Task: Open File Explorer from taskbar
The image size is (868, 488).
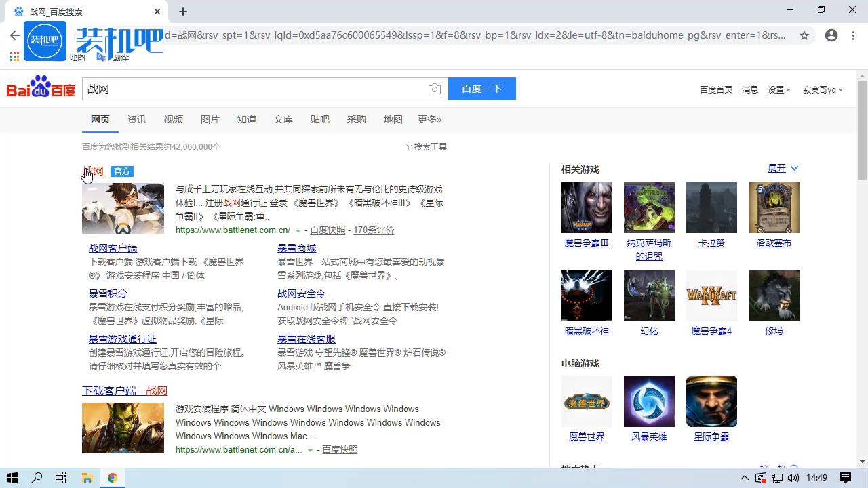Action: (87, 478)
